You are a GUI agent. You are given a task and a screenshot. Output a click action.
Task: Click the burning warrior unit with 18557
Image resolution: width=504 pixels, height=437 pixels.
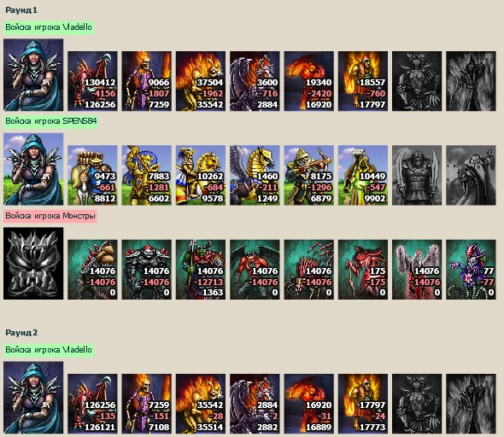click(x=363, y=81)
